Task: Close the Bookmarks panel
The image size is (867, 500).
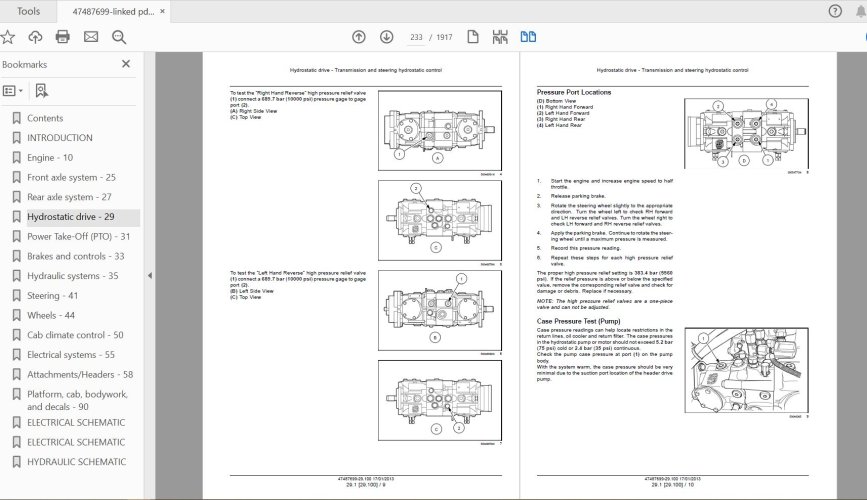Action: coord(126,64)
